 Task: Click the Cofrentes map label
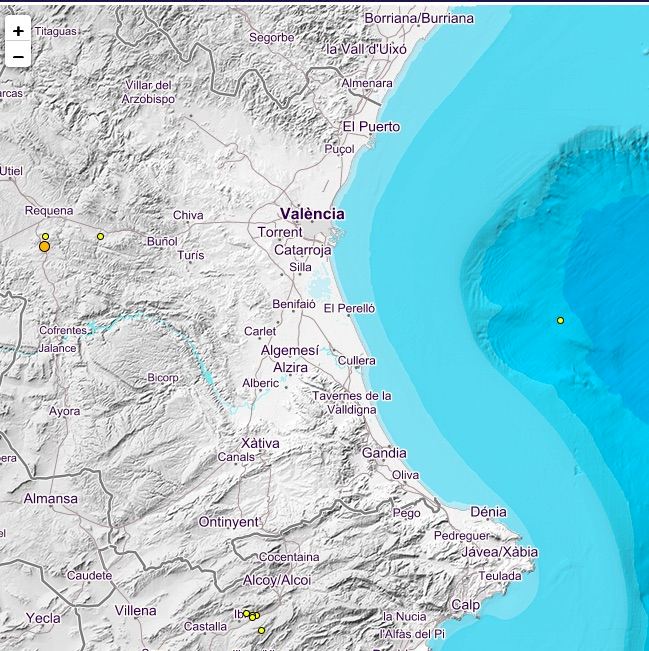(63, 330)
